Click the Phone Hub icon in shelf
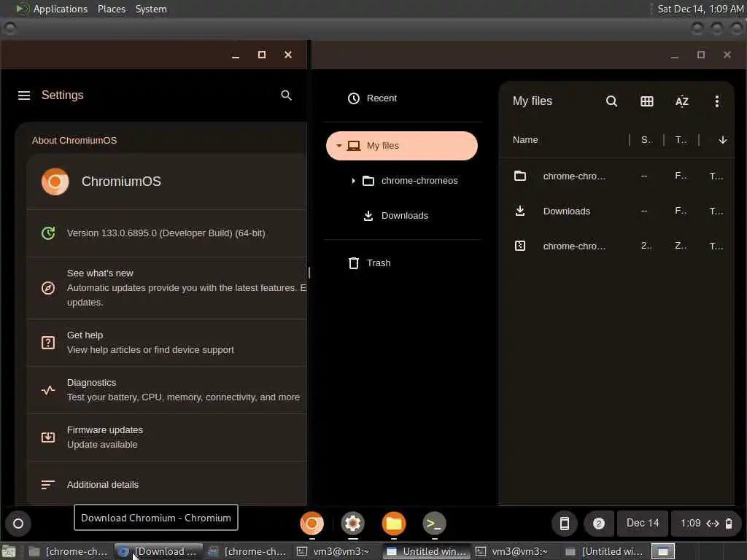Screen dimensions: 747x560 [565, 524]
